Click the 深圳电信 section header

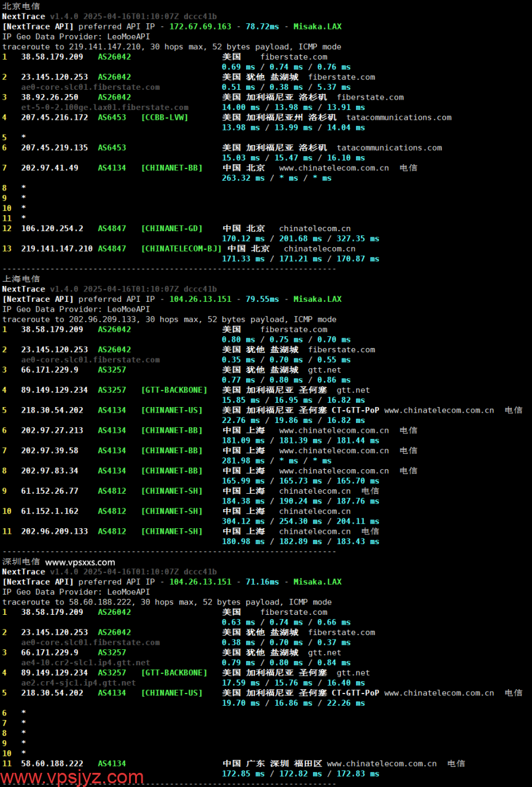tap(21, 562)
